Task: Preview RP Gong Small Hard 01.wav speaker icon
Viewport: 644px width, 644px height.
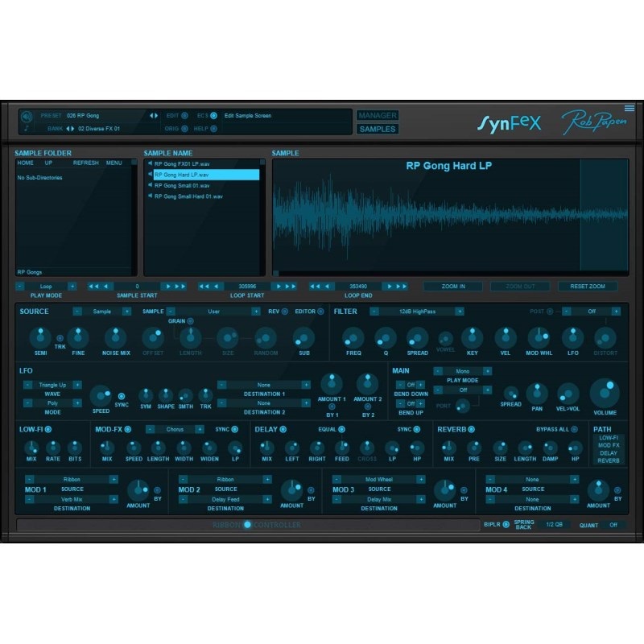Action: 150,196
